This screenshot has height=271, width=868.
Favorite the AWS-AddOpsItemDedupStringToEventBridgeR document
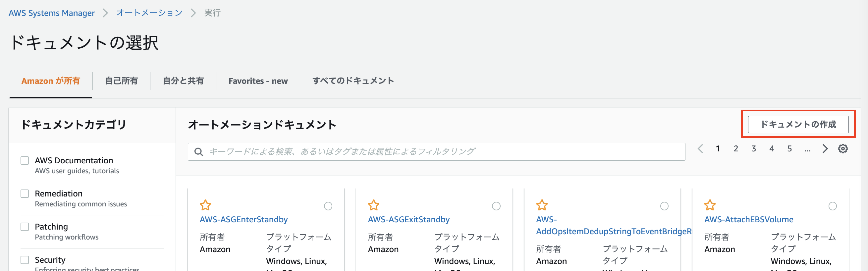pyautogui.click(x=542, y=205)
